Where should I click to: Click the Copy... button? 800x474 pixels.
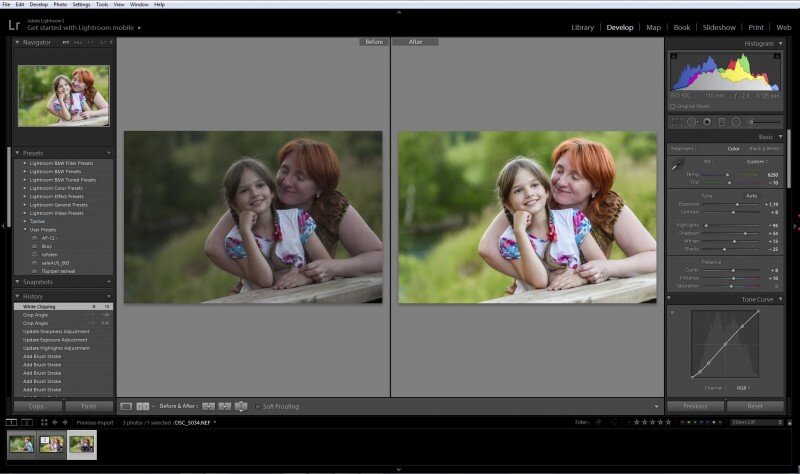38,406
